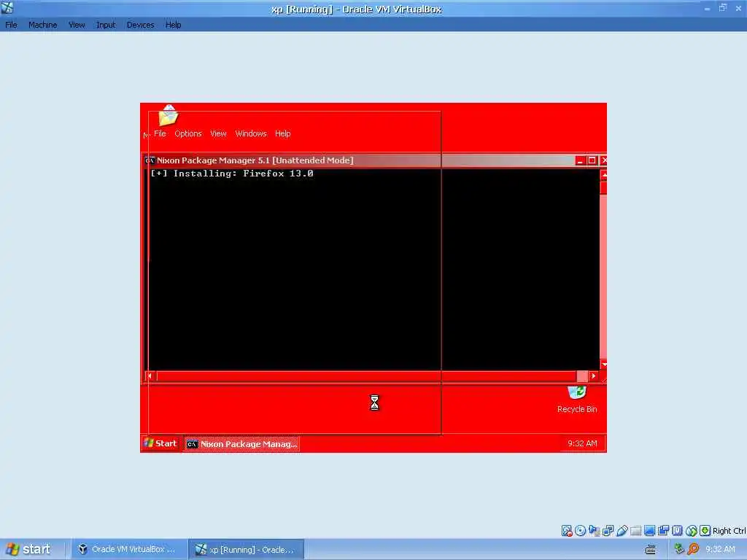Viewport: 747px width, 560px height.
Task: Select Nixon Package Manag... guest taskbar button
Action: 241,444
